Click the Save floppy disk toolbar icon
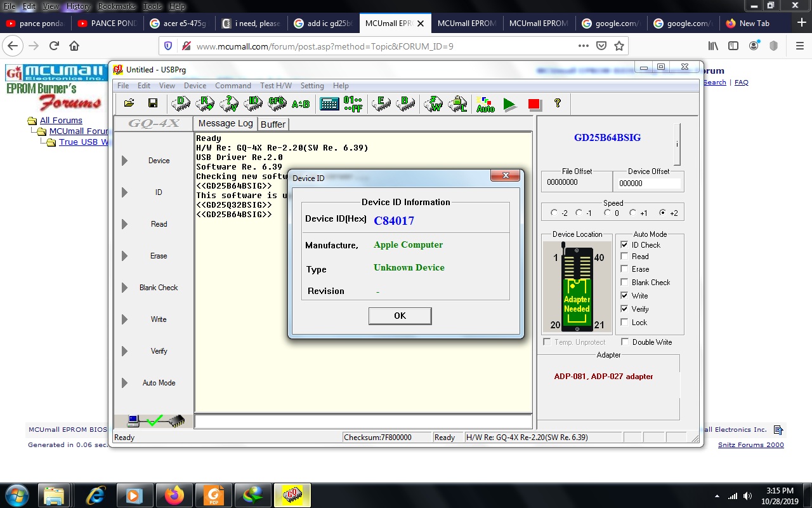Viewport: 812px width, 508px height. tap(153, 104)
